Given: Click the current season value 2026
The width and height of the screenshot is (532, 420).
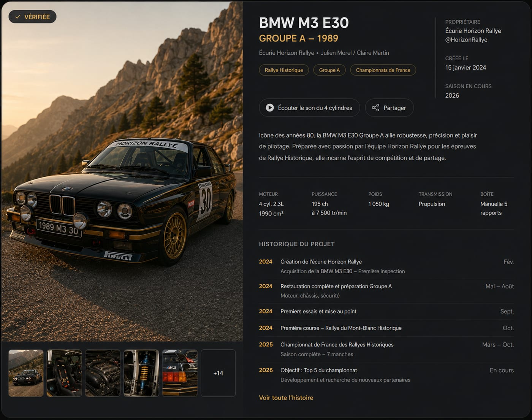Looking at the screenshot, I should click(x=452, y=95).
